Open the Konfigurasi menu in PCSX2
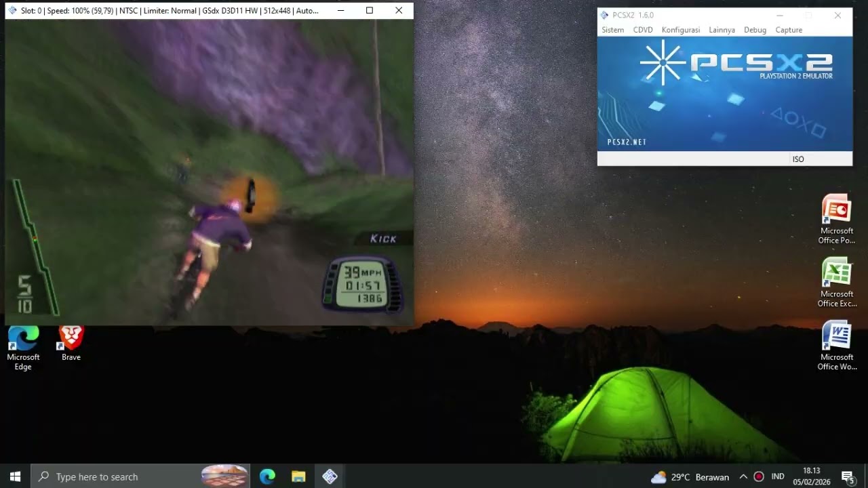 (681, 30)
